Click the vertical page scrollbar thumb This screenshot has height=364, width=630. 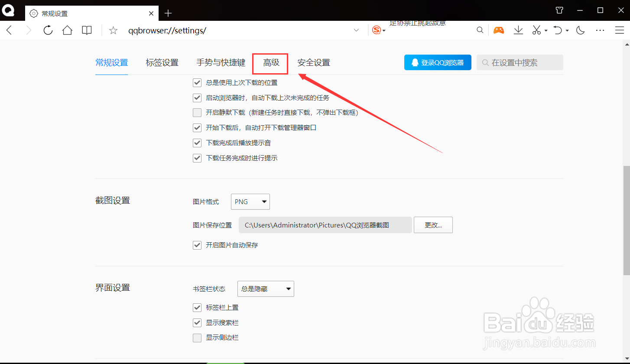click(x=627, y=220)
